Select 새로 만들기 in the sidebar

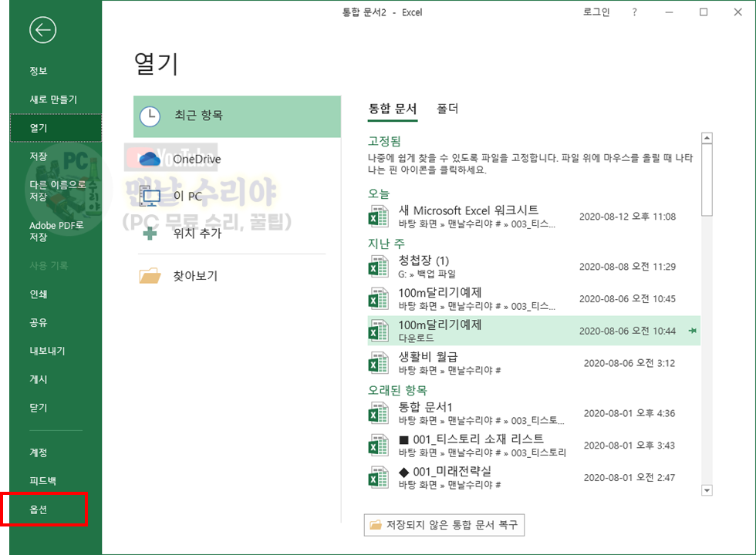point(56,99)
